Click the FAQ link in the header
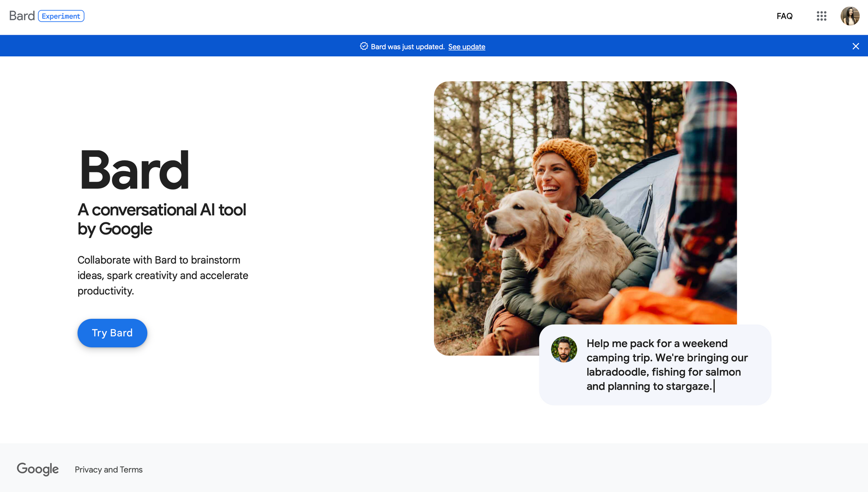This screenshot has height=492, width=868. pos(784,16)
